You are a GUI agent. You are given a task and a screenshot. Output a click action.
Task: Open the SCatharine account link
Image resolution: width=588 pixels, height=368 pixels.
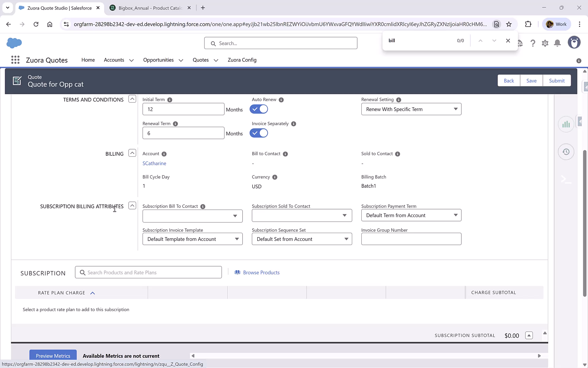[x=154, y=163]
